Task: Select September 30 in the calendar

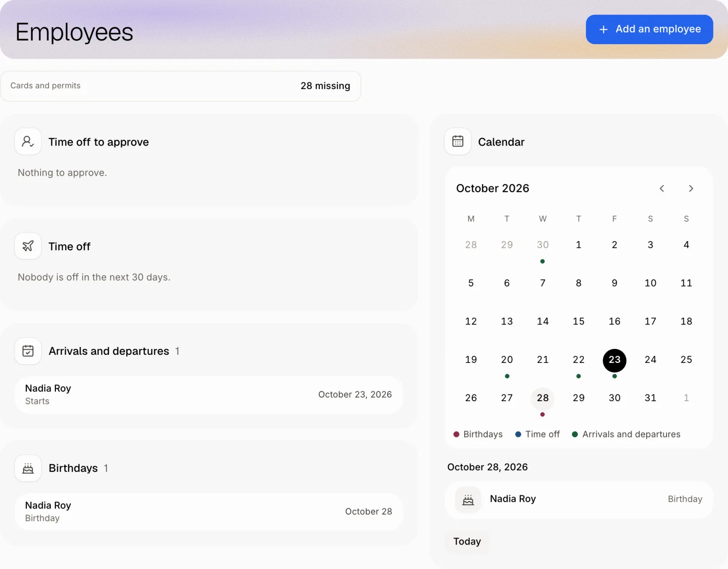Action: 542,245
